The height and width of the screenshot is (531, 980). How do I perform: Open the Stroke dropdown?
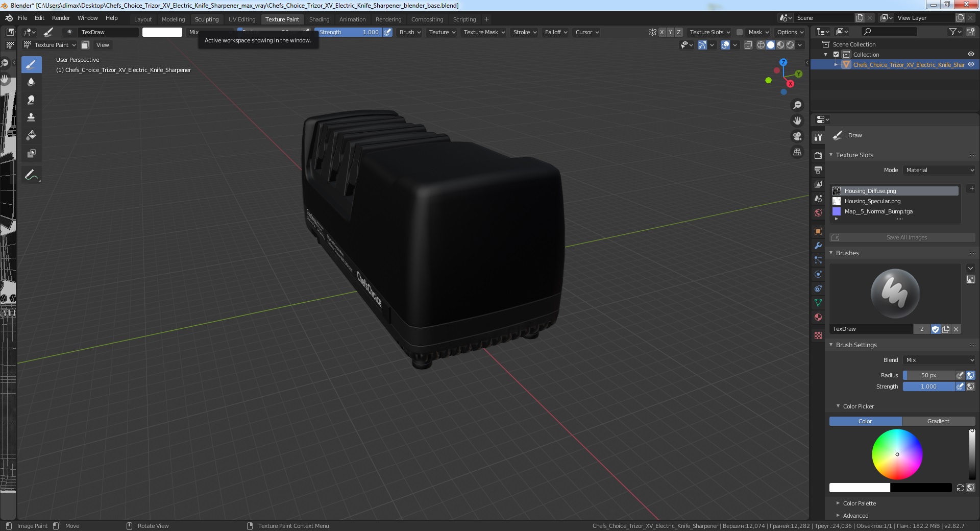tap(525, 32)
